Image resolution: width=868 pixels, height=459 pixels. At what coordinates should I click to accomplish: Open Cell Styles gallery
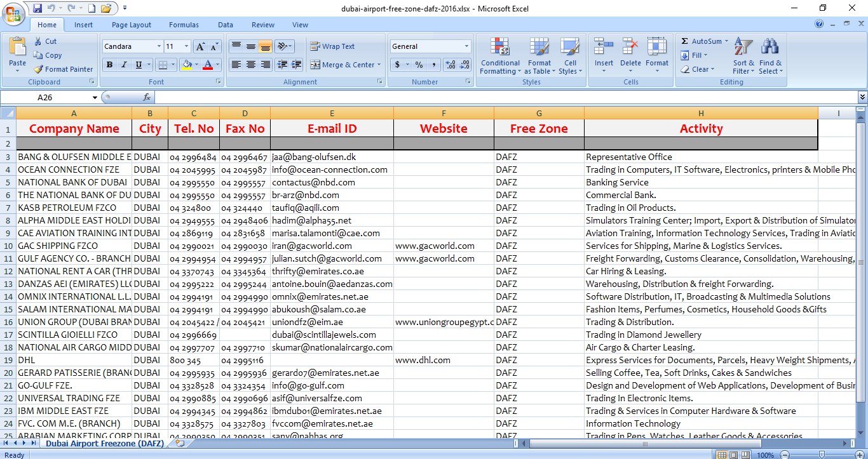[570, 56]
